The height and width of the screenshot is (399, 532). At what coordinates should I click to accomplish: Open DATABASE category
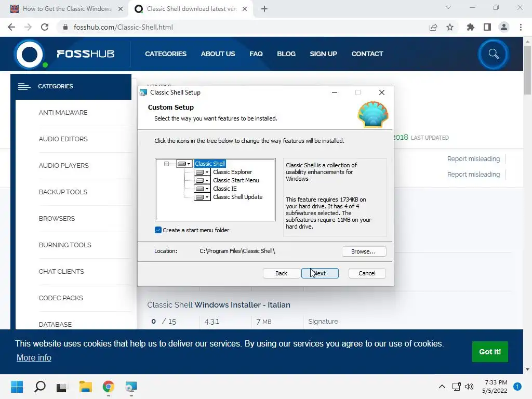click(x=55, y=324)
